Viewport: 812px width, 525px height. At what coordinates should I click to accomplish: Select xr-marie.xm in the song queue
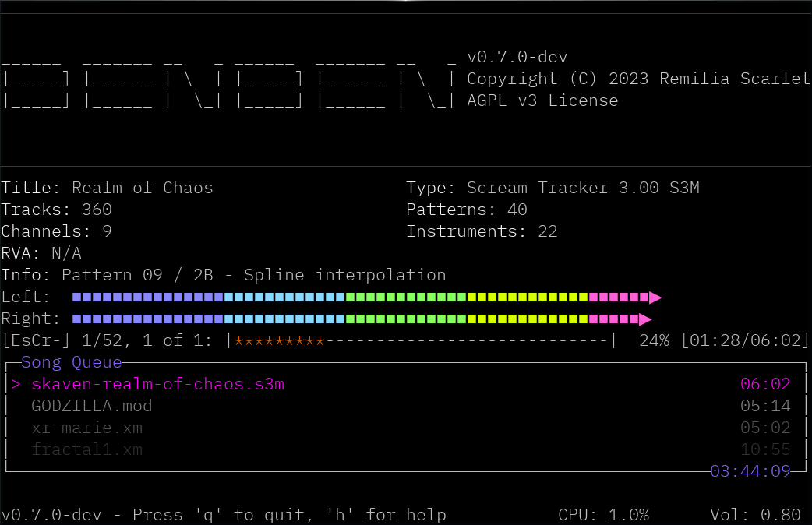point(86,428)
